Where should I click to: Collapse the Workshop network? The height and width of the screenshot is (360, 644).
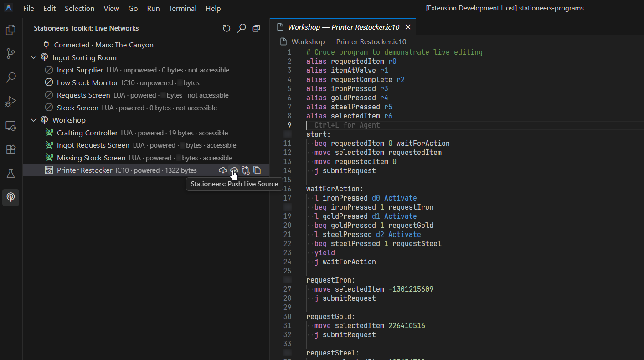(x=34, y=120)
